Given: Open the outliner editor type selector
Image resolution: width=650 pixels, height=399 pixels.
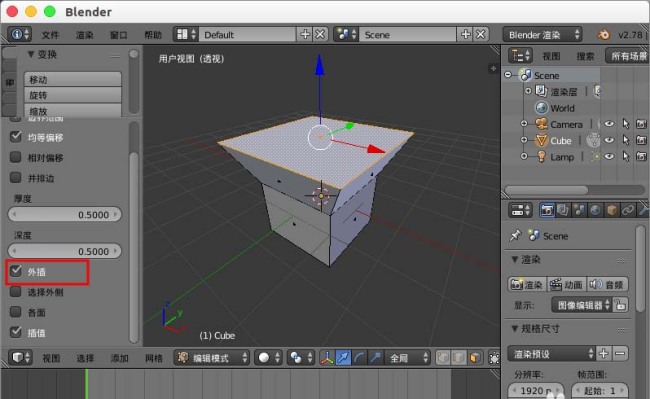Looking at the screenshot, I should (x=521, y=56).
